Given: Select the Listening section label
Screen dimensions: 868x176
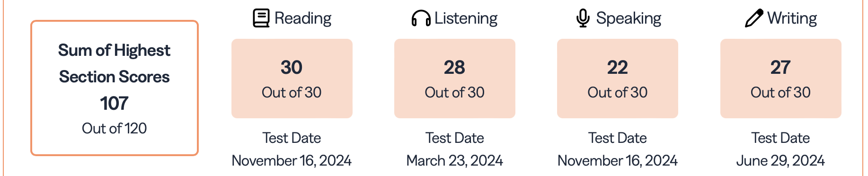Looking at the screenshot, I should [x=466, y=18].
